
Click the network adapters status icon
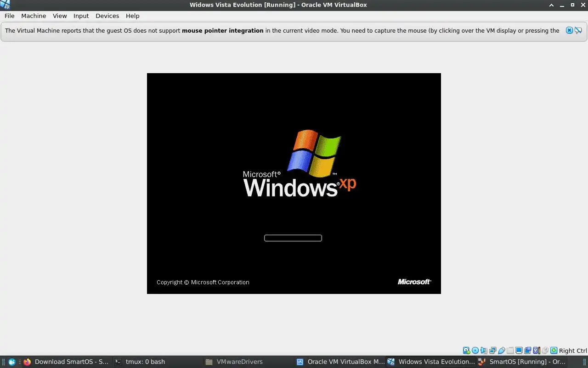click(492, 351)
